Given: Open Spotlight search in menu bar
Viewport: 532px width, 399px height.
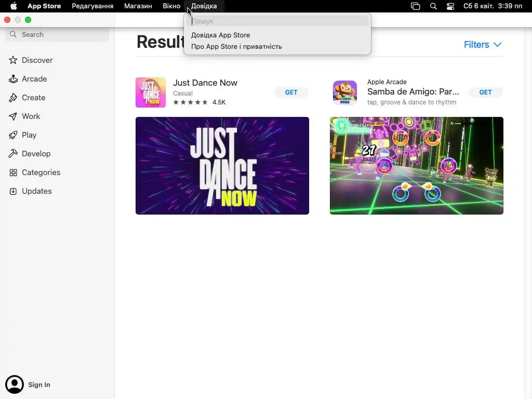Looking at the screenshot, I should pyautogui.click(x=433, y=6).
